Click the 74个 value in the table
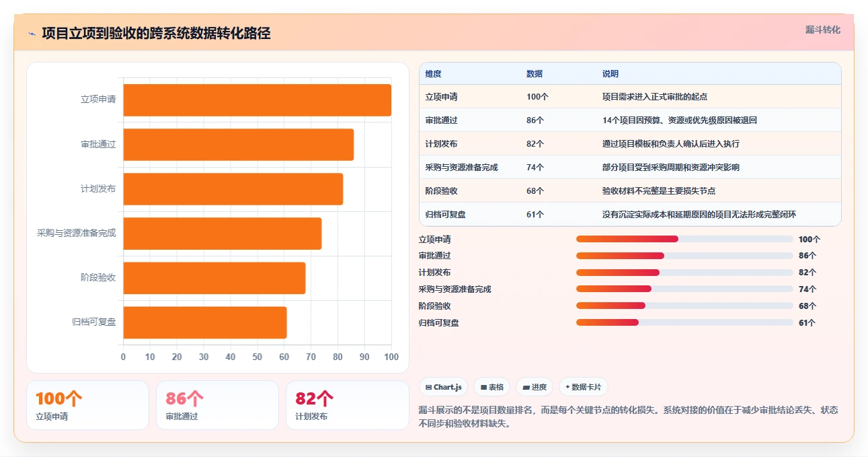 535,168
